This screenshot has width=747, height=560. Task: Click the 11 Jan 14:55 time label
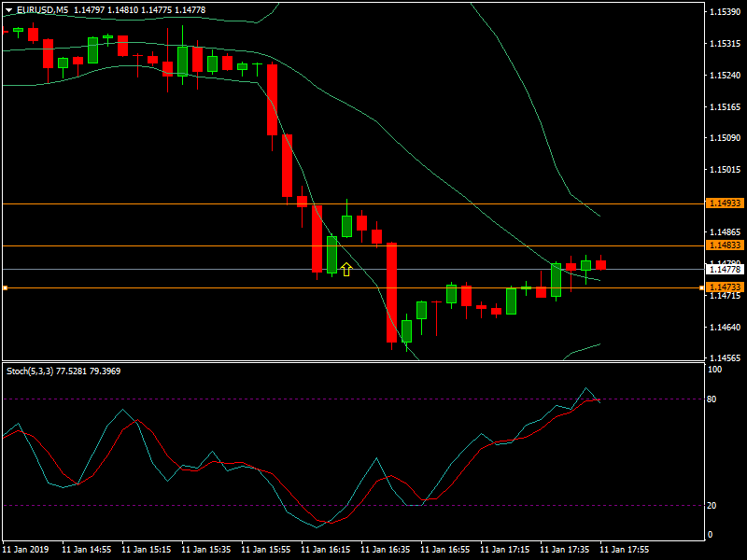pos(87,550)
